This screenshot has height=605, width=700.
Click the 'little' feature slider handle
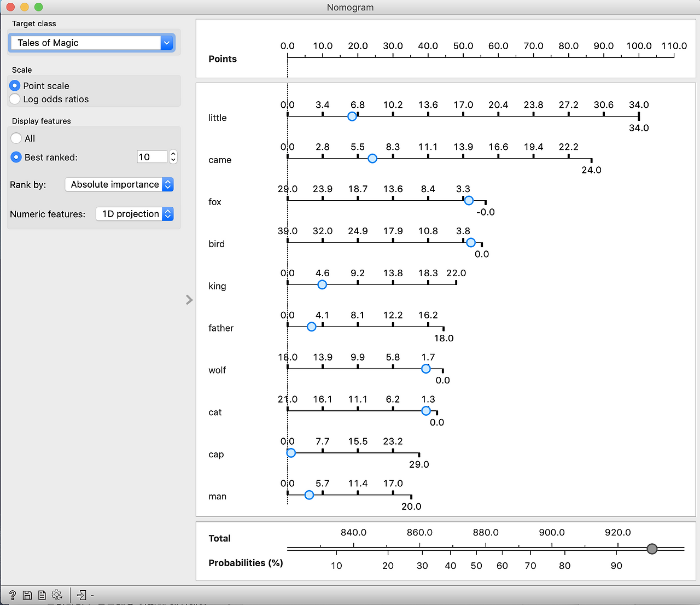coord(352,117)
